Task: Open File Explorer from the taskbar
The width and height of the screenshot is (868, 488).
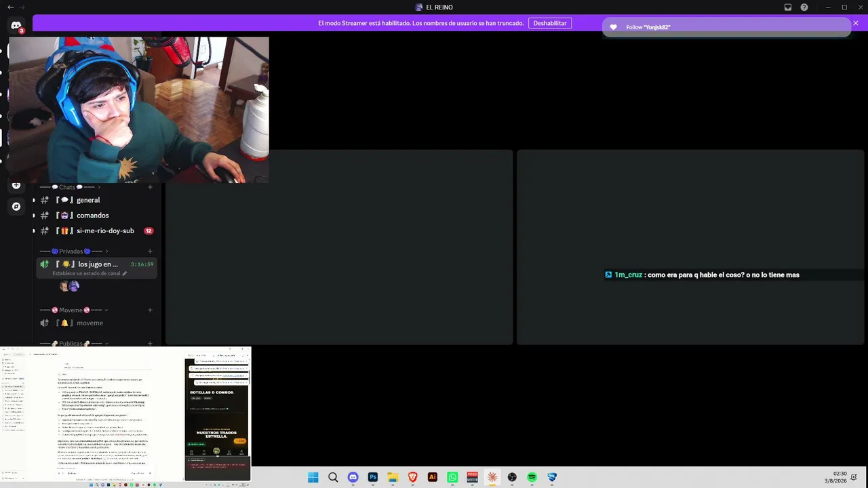Action: pyautogui.click(x=393, y=477)
